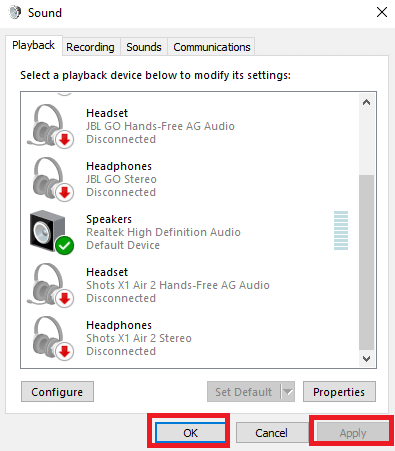Viewport: 395px width, 451px height.
Task: Select the Shots X1 Air 2 headset icon
Action: pos(50,285)
